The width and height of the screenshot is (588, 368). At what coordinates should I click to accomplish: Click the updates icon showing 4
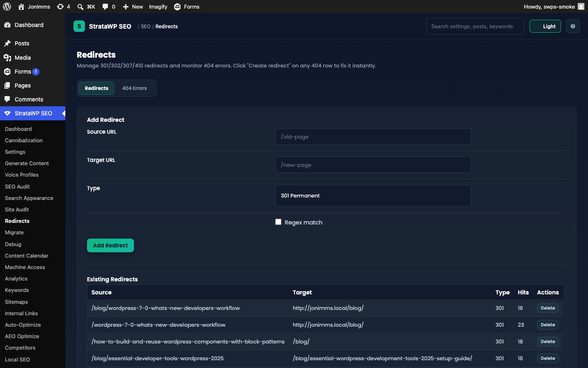click(x=60, y=7)
